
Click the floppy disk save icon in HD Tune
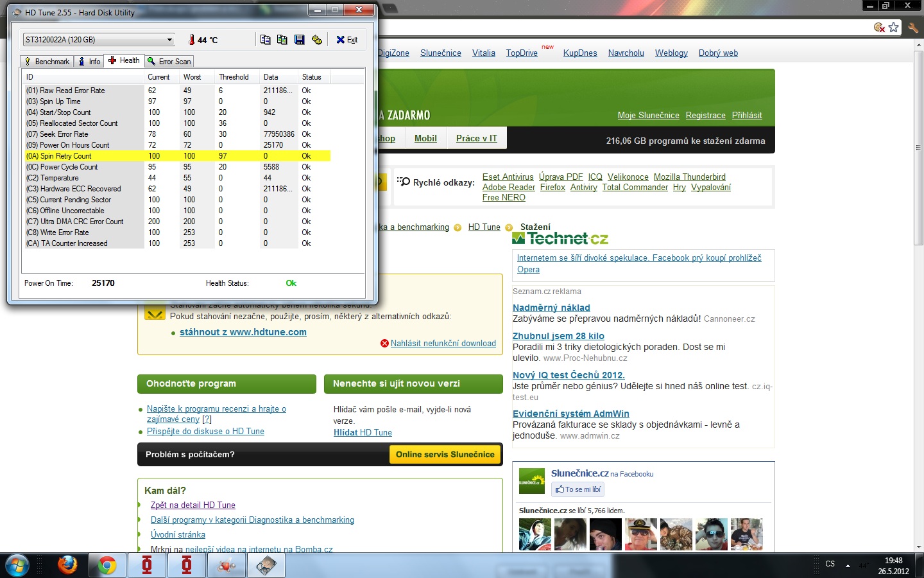point(299,40)
